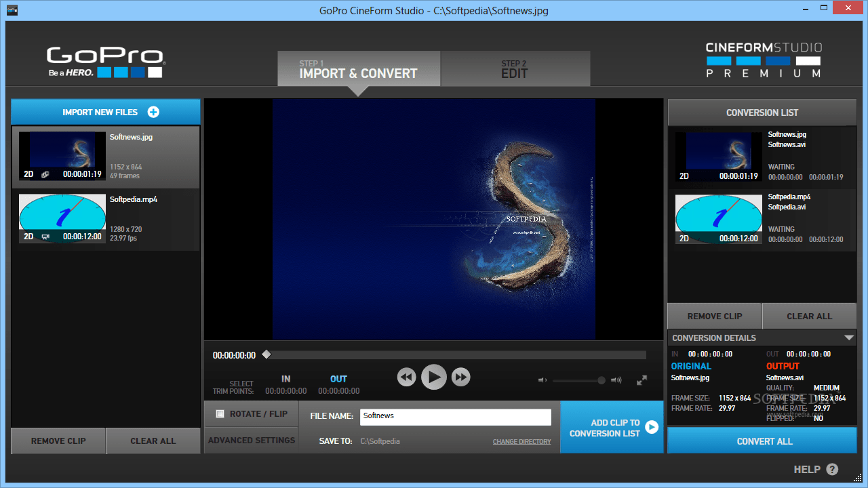Toggle maximum volume speaker icon
This screenshot has width=868, height=488.
(x=616, y=380)
